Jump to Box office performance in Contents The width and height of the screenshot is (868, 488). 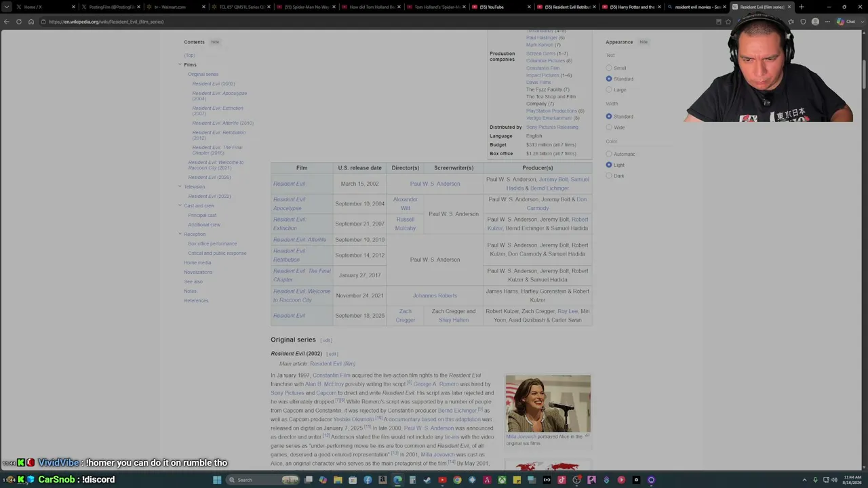click(x=212, y=243)
